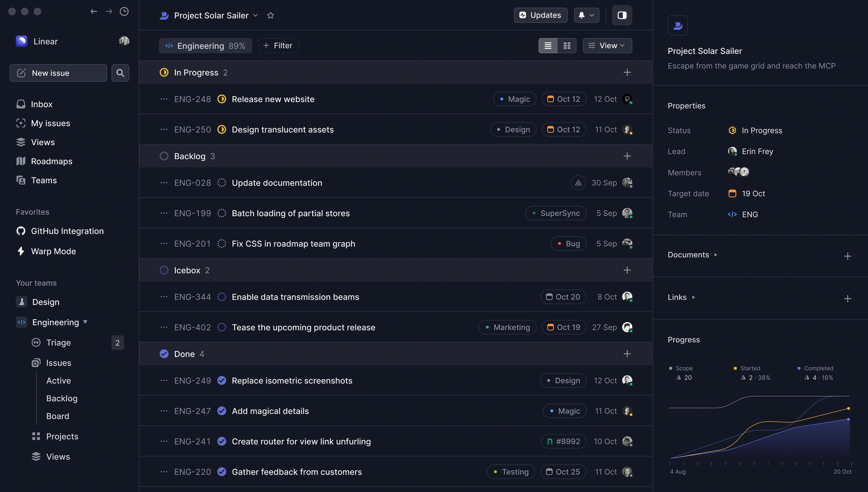Select the grid view layout icon
The width and height of the screenshot is (868, 492).
click(x=566, y=45)
